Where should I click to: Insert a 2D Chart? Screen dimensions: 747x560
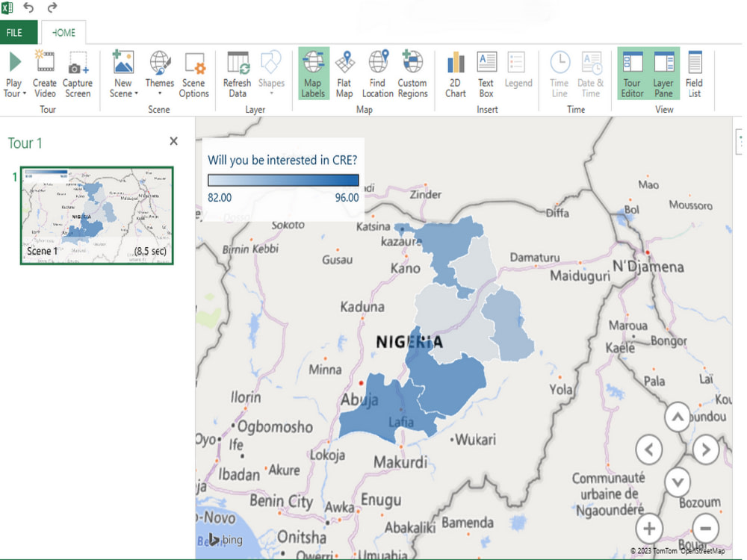point(455,72)
